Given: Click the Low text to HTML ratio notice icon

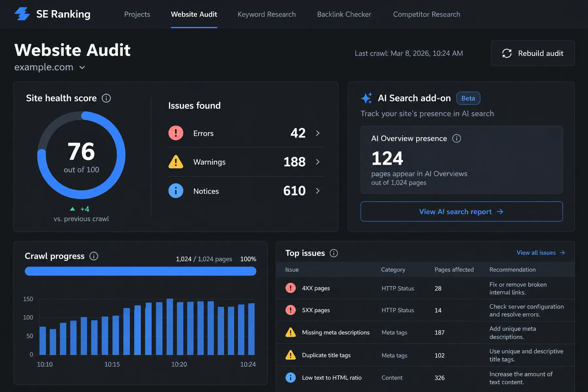Looking at the screenshot, I should (x=290, y=378).
